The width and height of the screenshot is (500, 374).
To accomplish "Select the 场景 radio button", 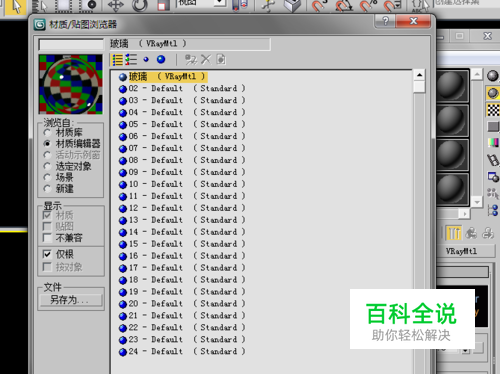I will pyautogui.click(x=47, y=177).
